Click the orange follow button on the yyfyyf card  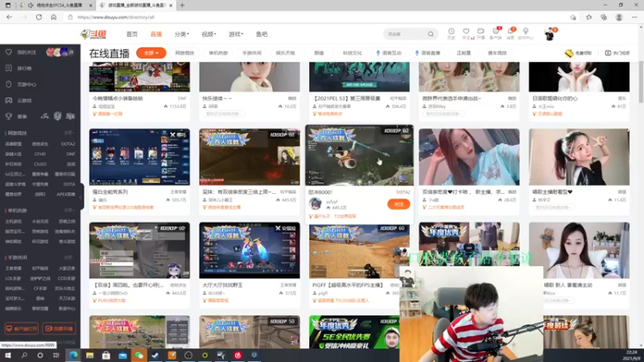pyautogui.click(x=398, y=204)
